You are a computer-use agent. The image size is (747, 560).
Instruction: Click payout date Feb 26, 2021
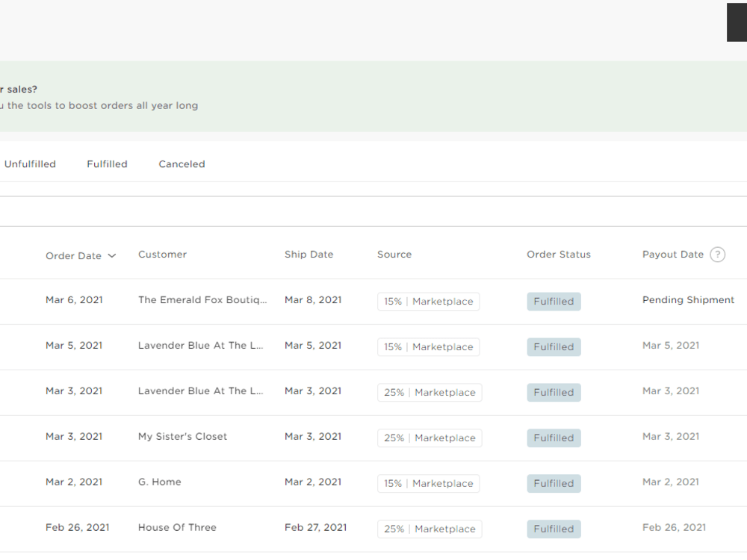click(x=674, y=528)
